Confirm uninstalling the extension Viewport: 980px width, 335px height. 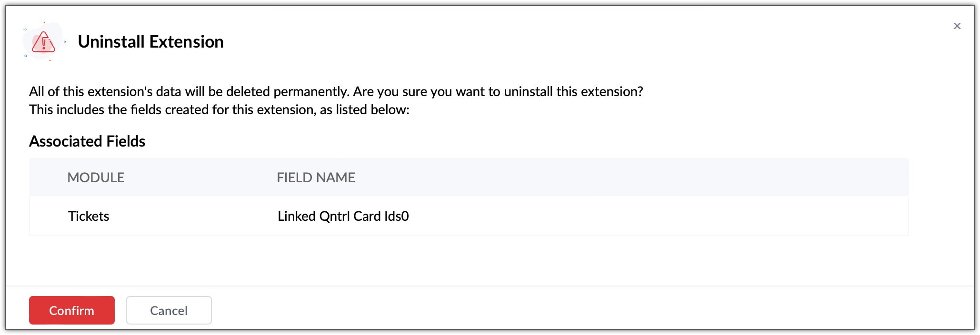pyautogui.click(x=71, y=310)
